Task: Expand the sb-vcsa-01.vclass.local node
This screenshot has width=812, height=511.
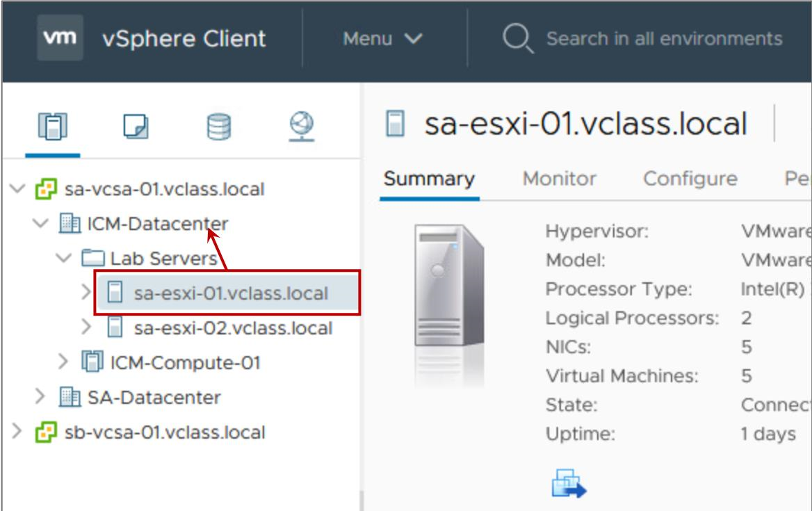Action: pos(17,431)
